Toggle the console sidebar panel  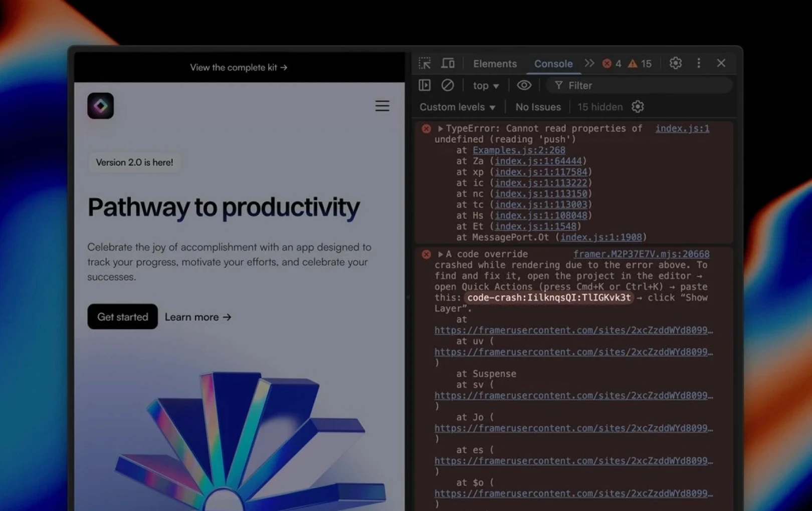click(x=425, y=85)
